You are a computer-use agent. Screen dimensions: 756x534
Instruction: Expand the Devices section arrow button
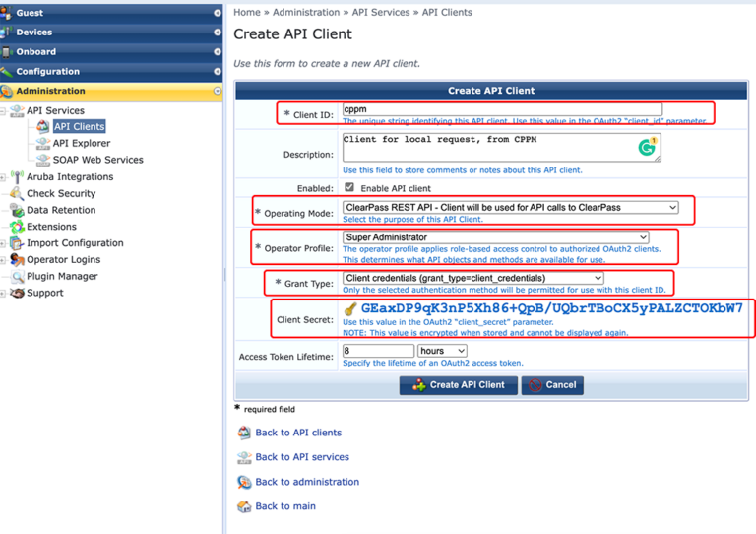(x=218, y=33)
